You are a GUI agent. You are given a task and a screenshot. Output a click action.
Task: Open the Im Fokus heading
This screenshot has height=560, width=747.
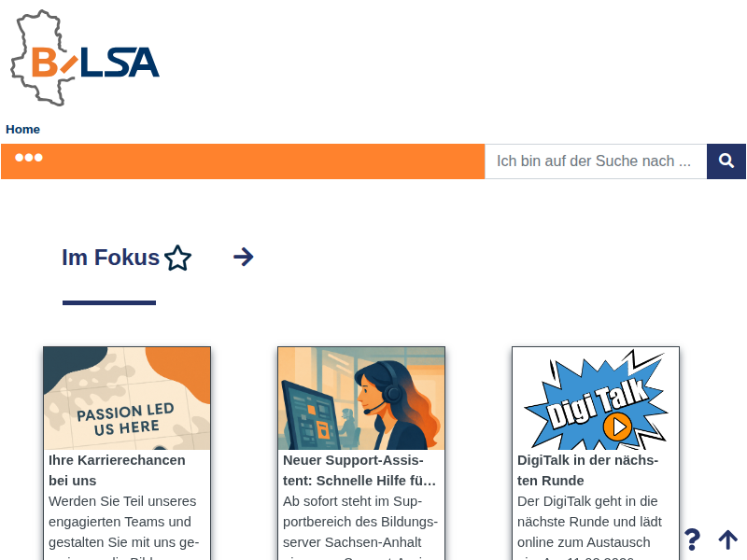[110, 258]
